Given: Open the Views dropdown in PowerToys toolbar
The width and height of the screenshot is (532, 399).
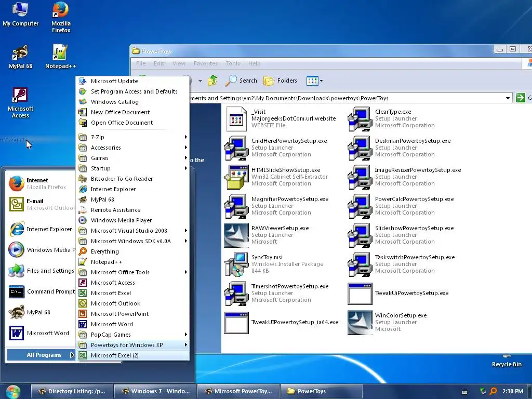Looking at the screenshot, I should (314, 81).
